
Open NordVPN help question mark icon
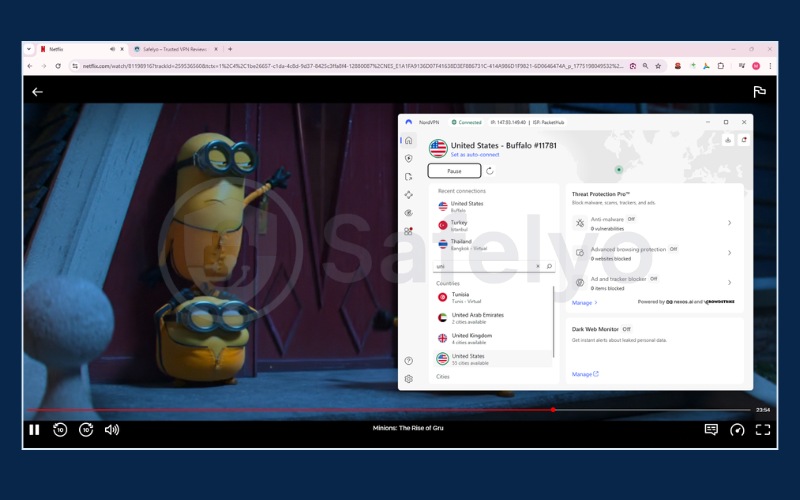409,361
